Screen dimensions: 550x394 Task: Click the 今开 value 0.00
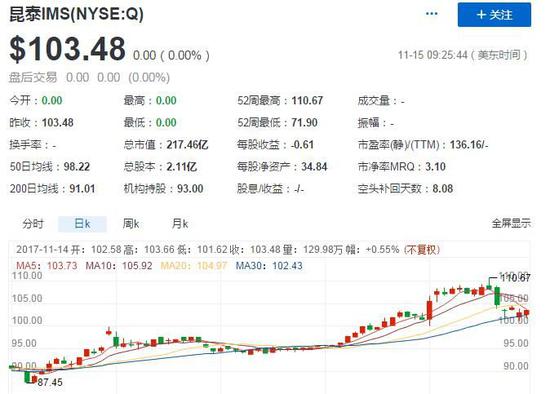[x=52, y=101]
